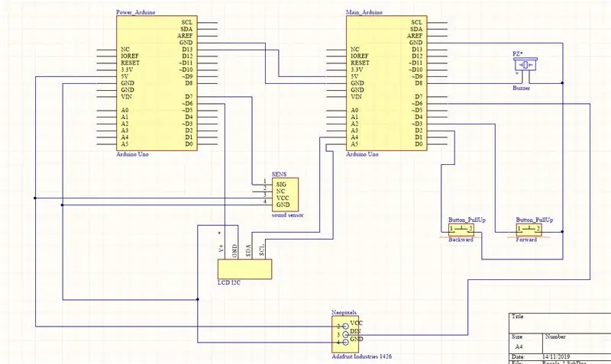
Task: Click the SIG pin on sound sensor
Action: [281, 185]
